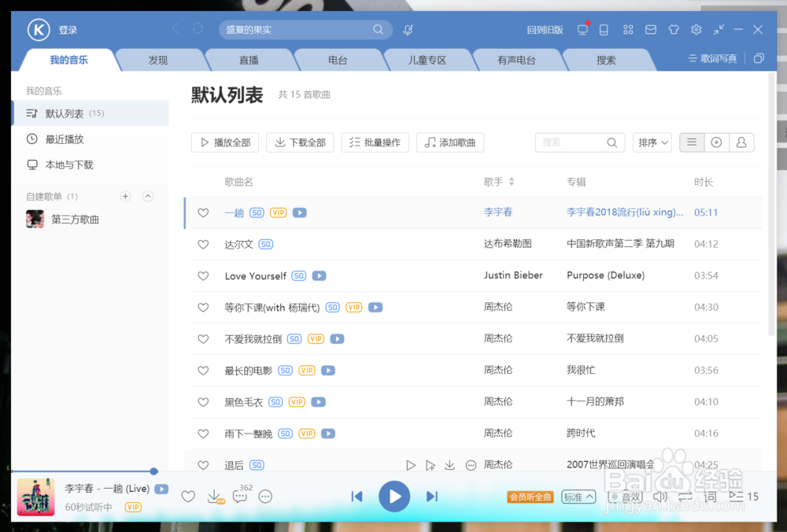Image resolution: width=787 pixels, height=532 pixels.
Task: Switch to album view mode
Action: point(717,142)
